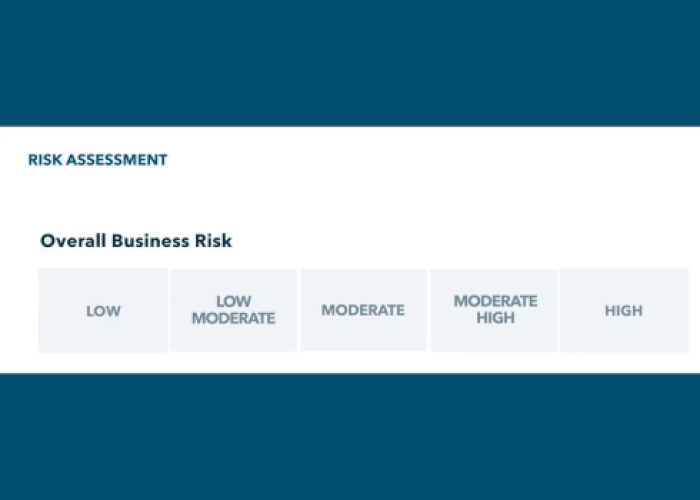The image size is (700, 500).
Task: Choose the LOW MODERATE risk option
Action: [233, 310]
